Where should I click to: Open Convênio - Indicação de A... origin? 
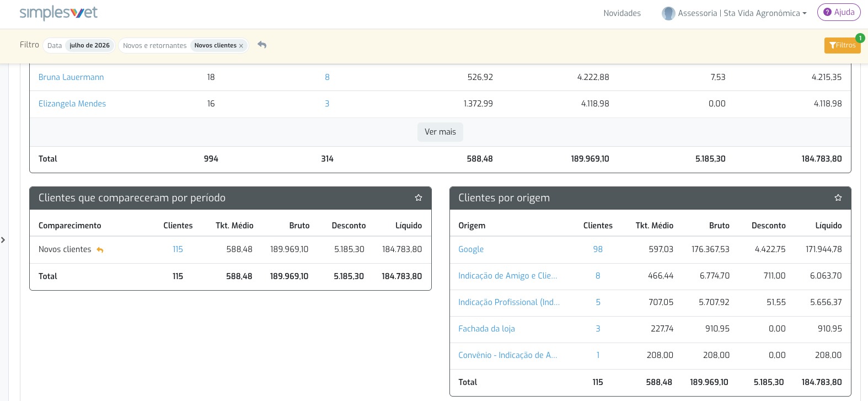[507, 355]
